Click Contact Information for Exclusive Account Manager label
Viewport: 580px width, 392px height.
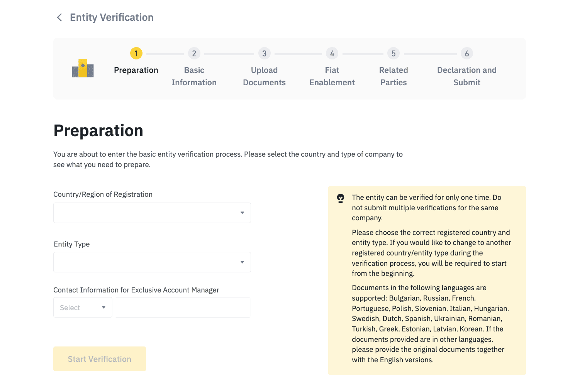point(136,290)
